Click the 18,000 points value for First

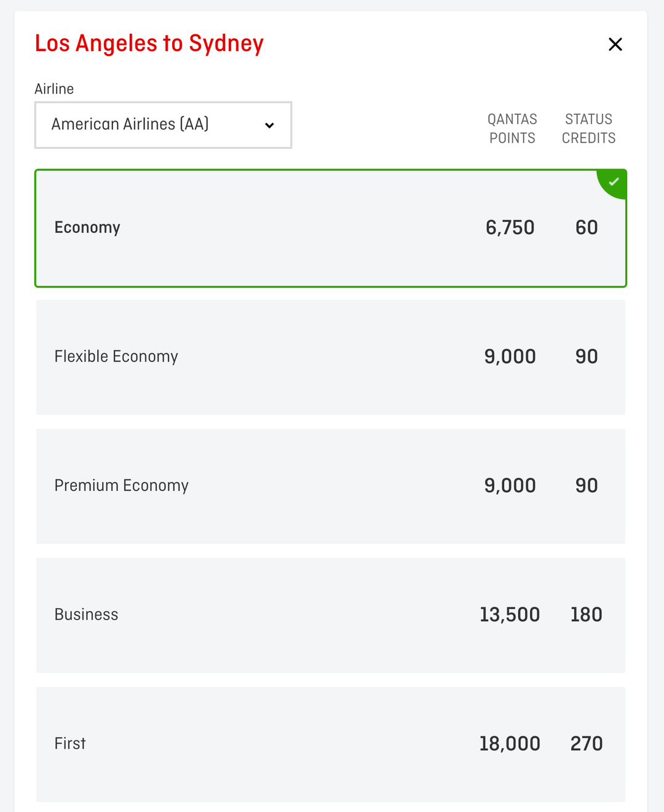510,743
